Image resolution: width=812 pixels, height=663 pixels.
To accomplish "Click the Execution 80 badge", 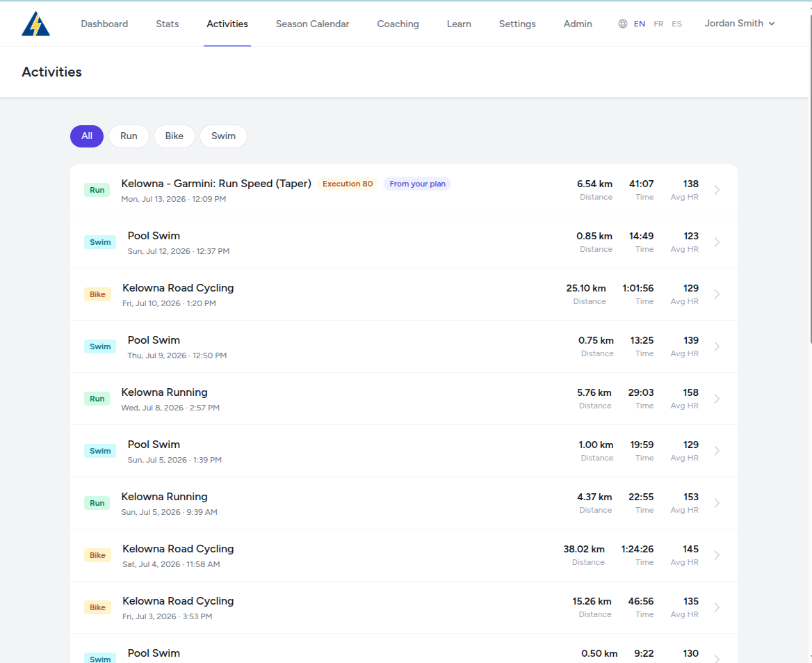I will click(348, 184).
